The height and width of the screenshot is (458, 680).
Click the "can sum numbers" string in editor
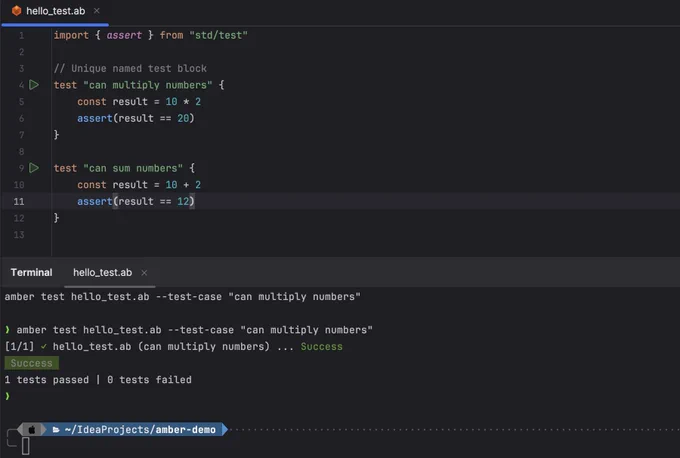click(133, 168)
